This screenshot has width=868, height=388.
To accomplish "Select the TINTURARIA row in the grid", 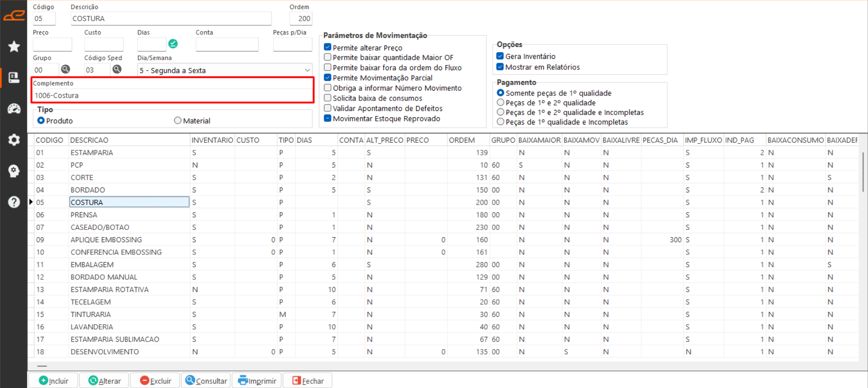I will point(90,314).
